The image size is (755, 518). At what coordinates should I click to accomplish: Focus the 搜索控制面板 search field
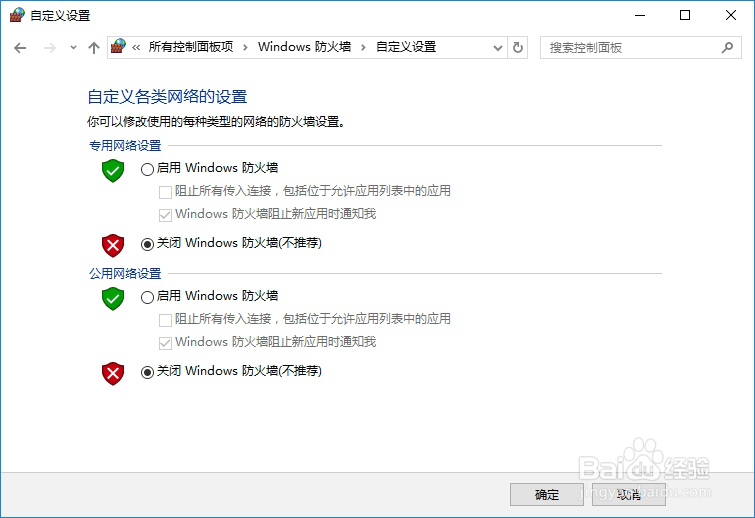point(640,48)
